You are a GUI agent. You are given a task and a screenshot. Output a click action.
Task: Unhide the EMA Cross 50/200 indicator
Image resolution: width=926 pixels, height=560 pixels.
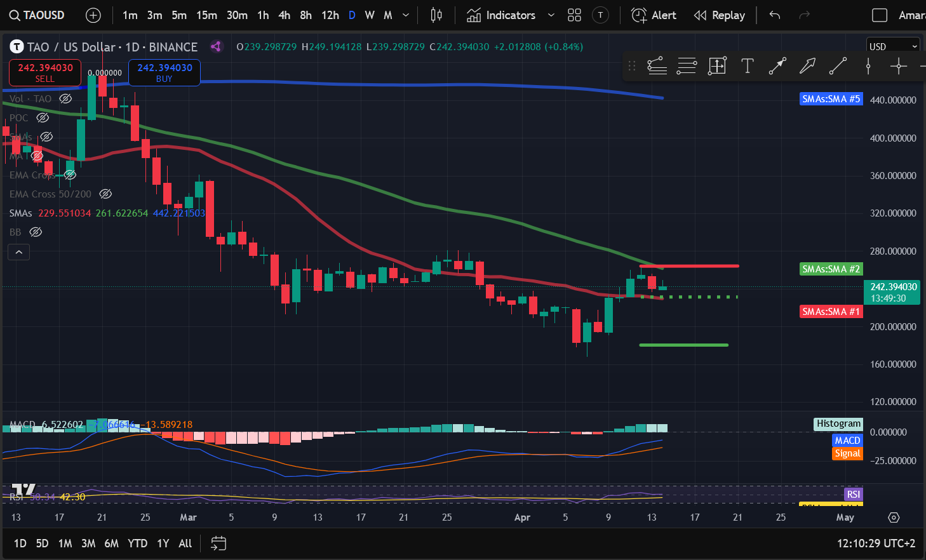[x=105, y=194]
